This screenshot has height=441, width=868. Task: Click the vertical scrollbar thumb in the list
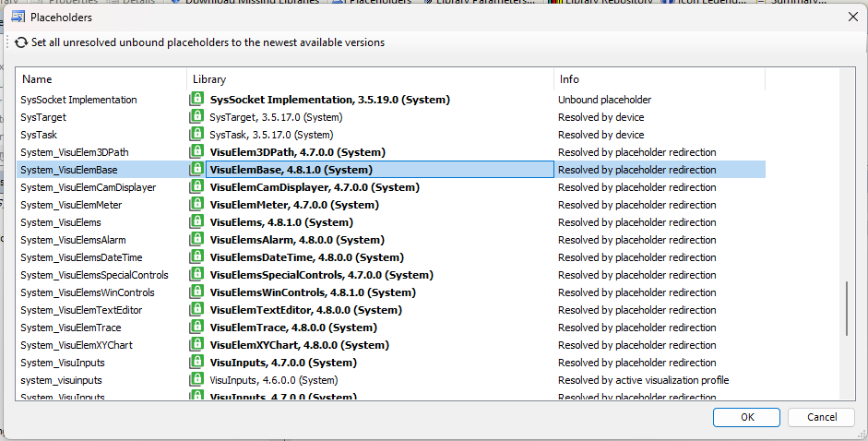click(847, 309)
